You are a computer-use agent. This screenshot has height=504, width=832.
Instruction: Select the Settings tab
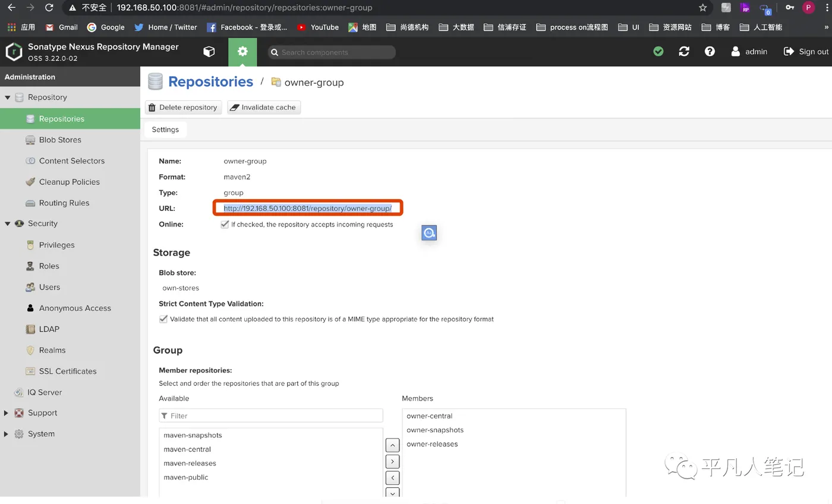pos(165,130)
